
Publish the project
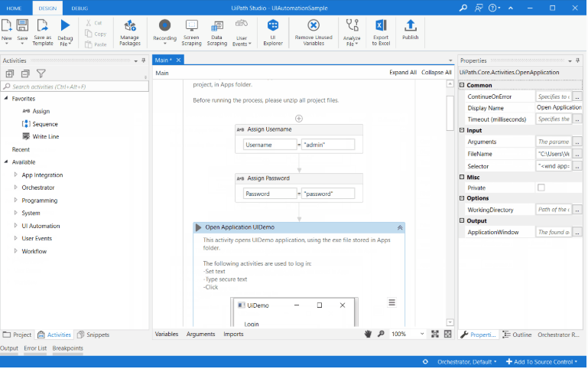coord(411,30)
